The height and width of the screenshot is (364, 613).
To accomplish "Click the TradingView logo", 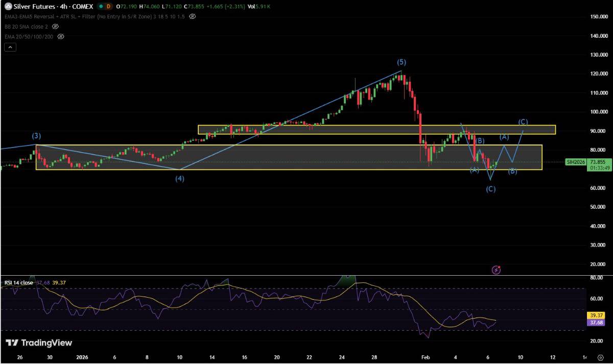I will pyautogui.click(x=39, y=343).
